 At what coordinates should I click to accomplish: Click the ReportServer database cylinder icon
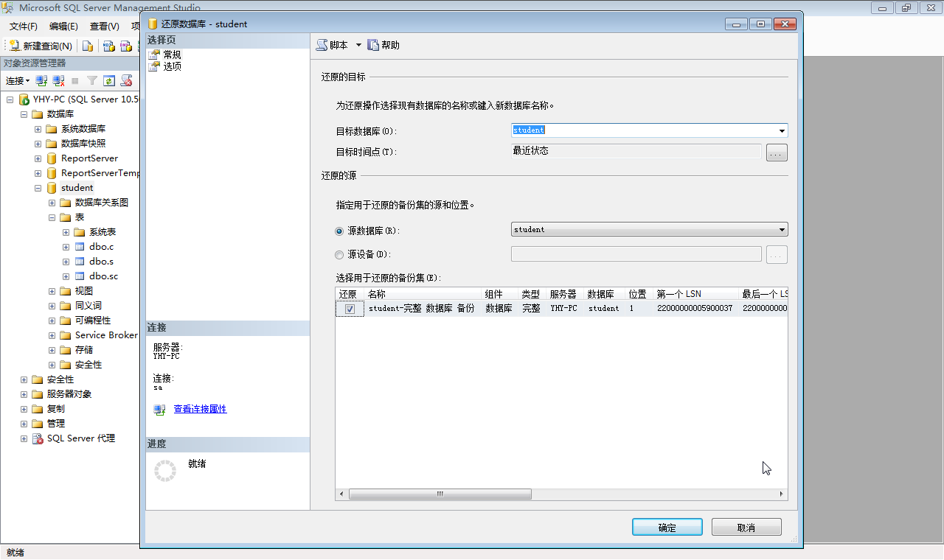pos(52,158)
